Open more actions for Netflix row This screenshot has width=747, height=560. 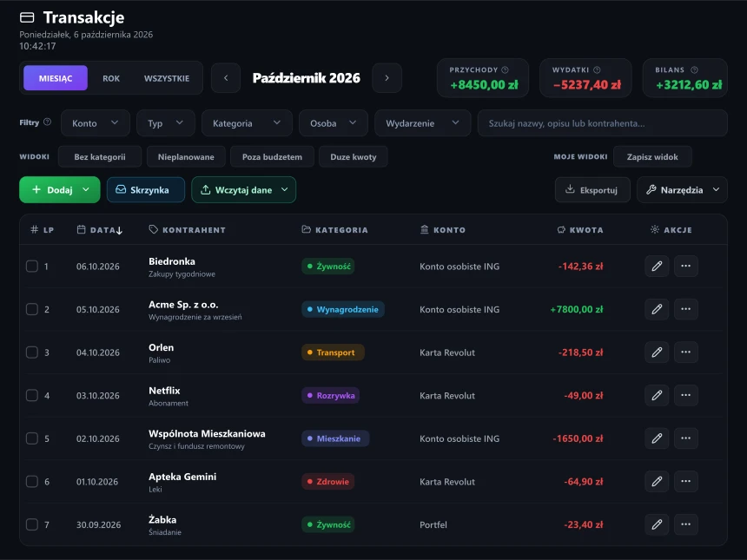(686, 395)
